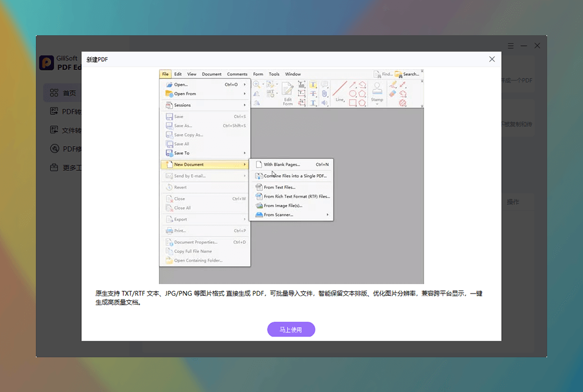Close the GiliSoft PDF Editor main window
The width and height of the screenshot is (583, 392).
[537, 46]
